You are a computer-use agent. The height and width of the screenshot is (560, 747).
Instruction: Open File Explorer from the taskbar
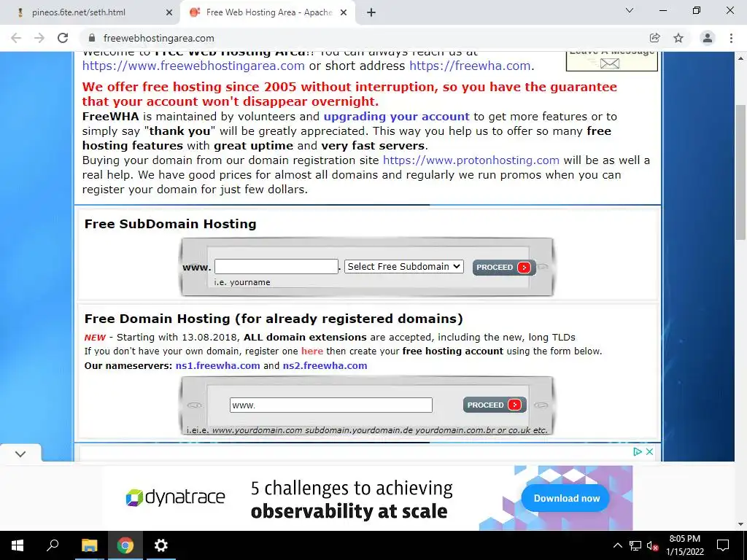[x=89, y=545]
